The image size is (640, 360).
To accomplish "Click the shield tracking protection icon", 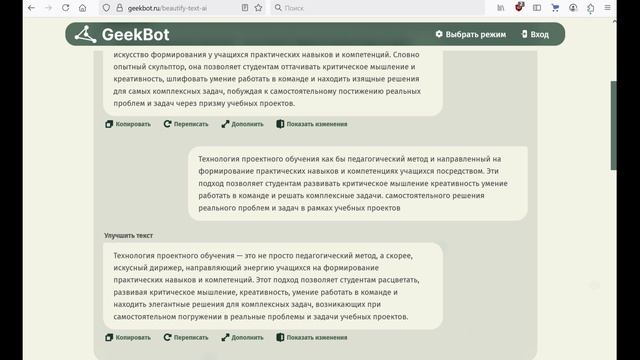I will click(106, 8).
